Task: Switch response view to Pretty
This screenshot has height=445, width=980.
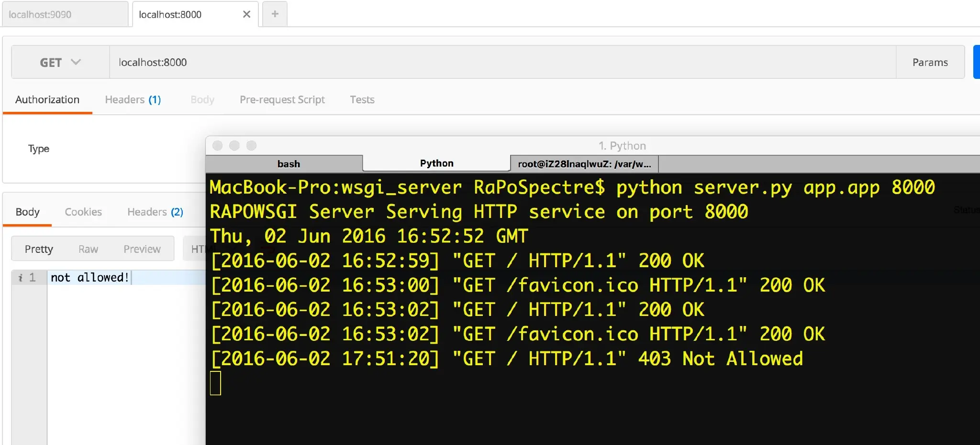Action: click(x=39, y=249)
